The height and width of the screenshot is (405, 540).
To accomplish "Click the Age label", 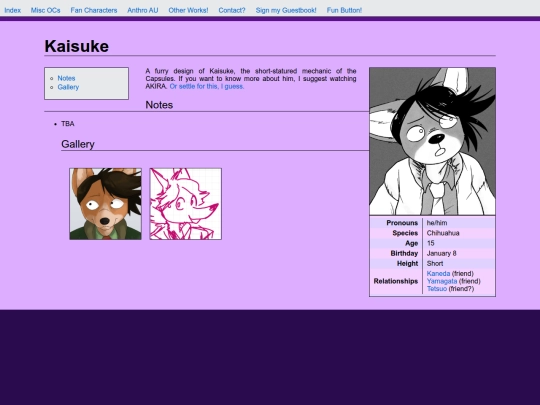I will coord(412,243).
